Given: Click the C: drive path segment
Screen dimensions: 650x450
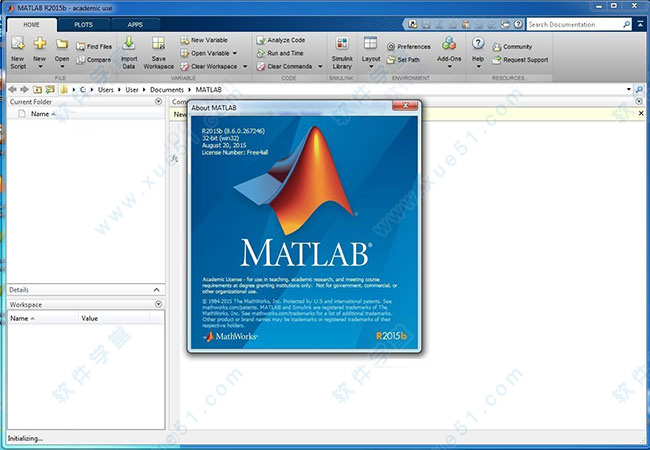Looking at the screenshot, I should 83,90.
